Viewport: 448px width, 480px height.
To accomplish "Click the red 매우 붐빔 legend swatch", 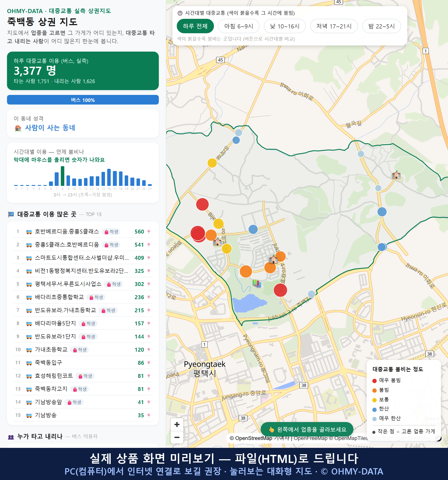I will [374, 381].
